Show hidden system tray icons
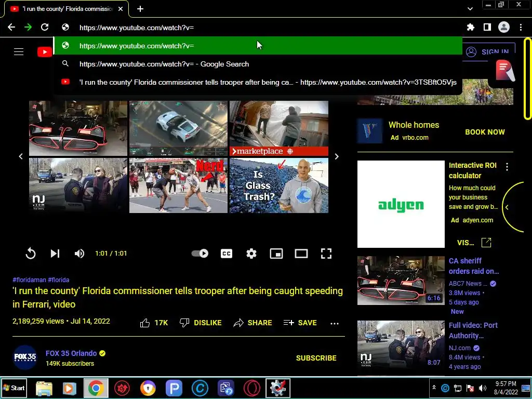Image resolution: width=532 pixels, height=399 pixels. [x=434, y=387]
